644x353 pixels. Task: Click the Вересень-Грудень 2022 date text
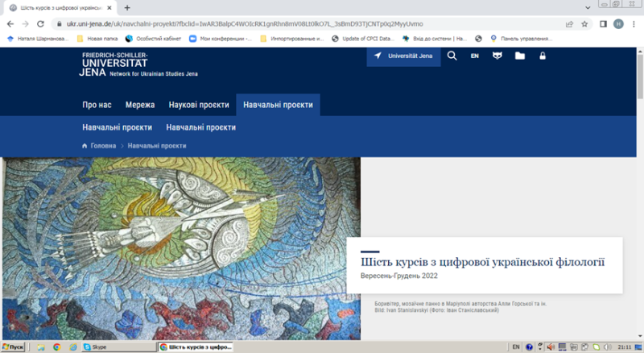pos(399,276)
